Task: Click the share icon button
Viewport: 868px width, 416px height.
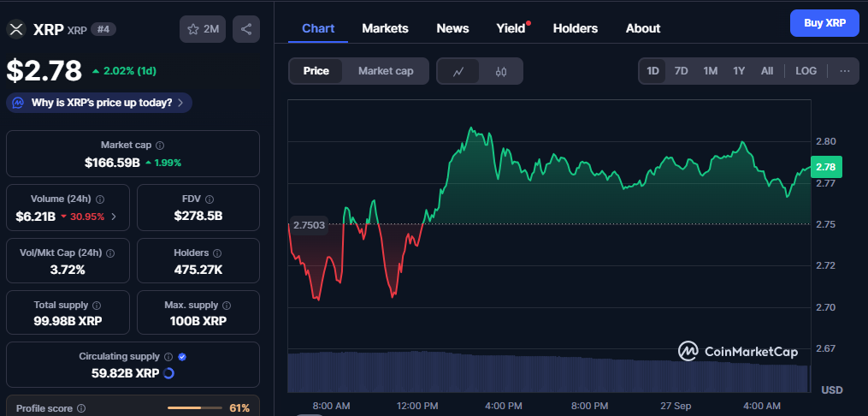Action: 246,29
